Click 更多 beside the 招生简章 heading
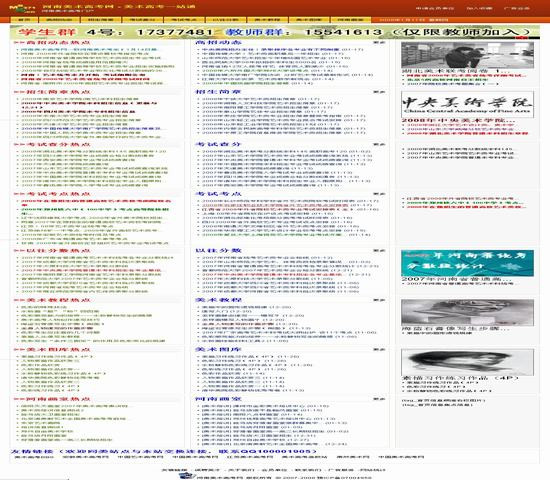The height and width of the screenshot is (480, 550). pos(379,92)
